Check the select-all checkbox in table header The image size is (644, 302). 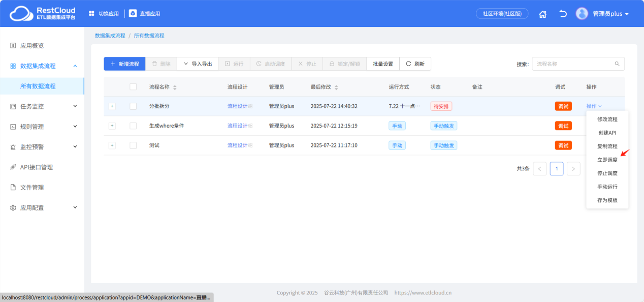coord(133,86)
